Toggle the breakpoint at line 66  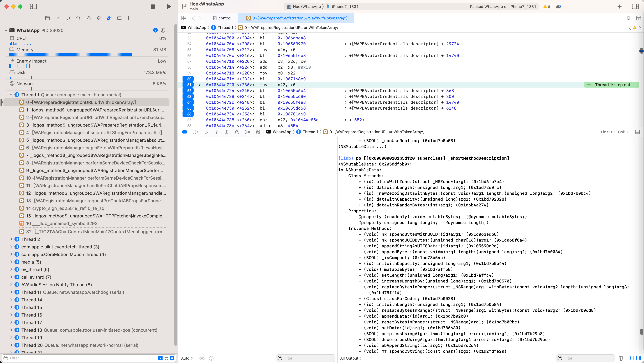(189, 114)
